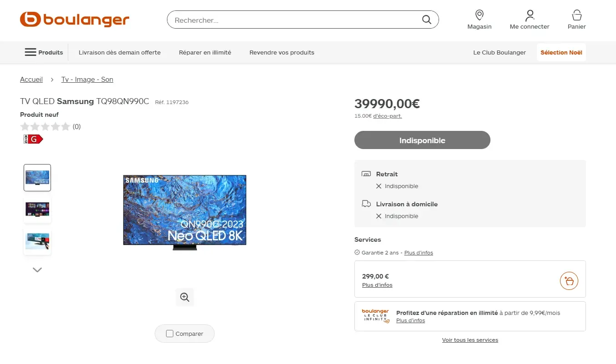
Task: Open Revendre vos produits menu item
Action: pyautogui.click(x=282, y=52)
